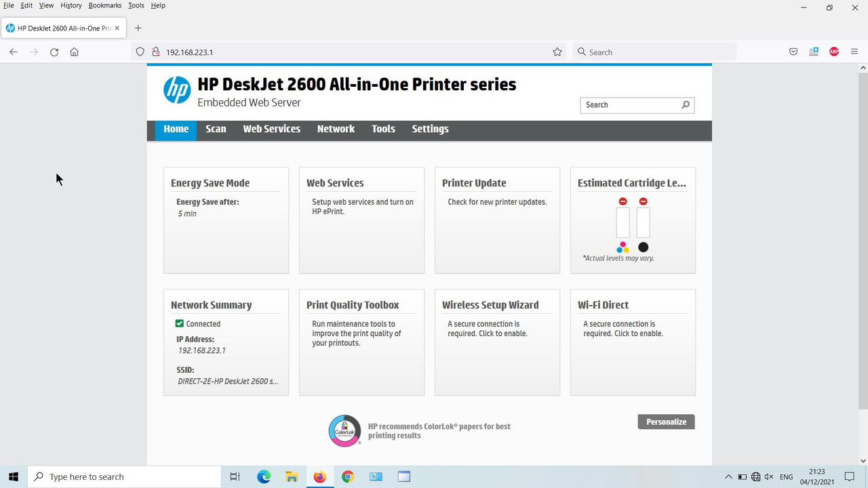Click the black cartridge warning icon

[644, 201]
